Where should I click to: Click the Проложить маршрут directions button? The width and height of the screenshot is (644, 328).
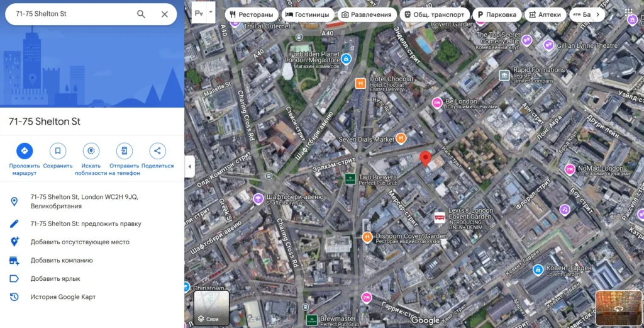click(25, 151)
